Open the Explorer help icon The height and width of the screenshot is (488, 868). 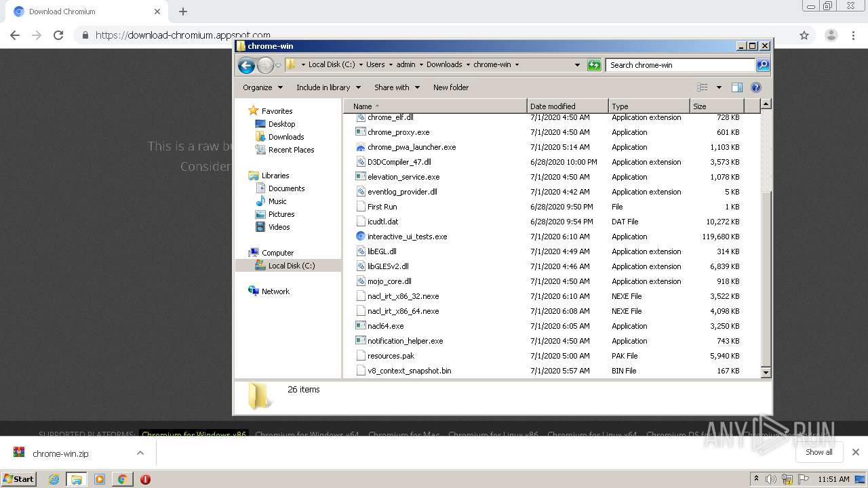(756, 87)
